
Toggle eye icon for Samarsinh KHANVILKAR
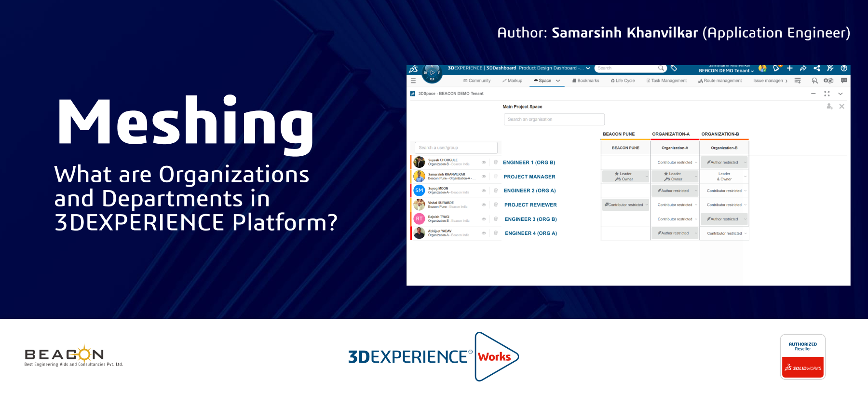click(x=484, y=177)
